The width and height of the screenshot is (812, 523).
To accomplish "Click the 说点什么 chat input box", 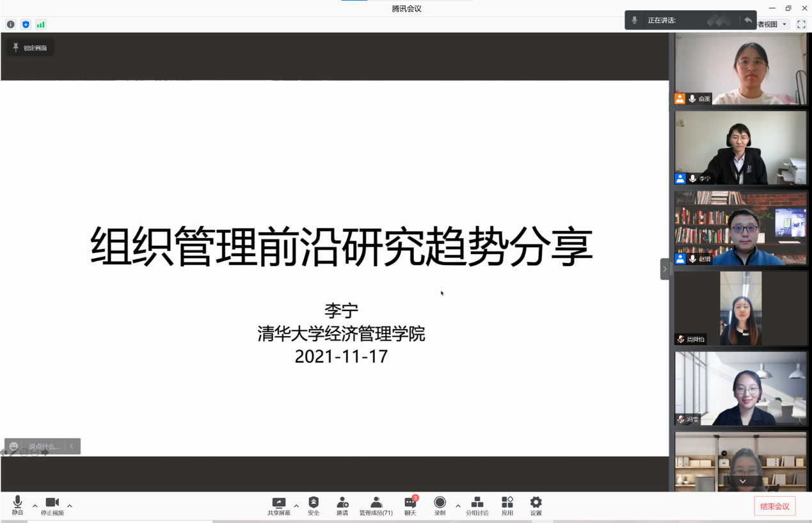I will click(44, 446).
